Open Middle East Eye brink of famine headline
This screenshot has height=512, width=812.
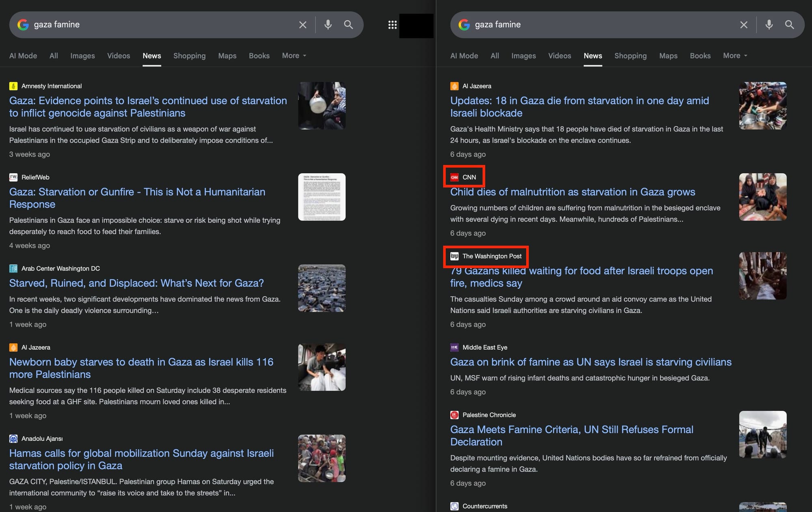pos(590,362)
